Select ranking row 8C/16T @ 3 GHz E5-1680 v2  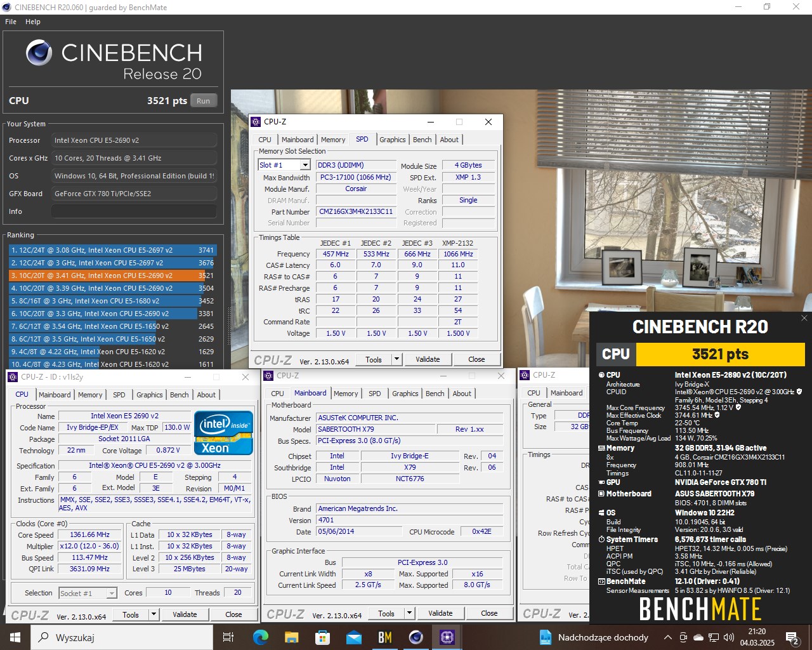point(112,301)
